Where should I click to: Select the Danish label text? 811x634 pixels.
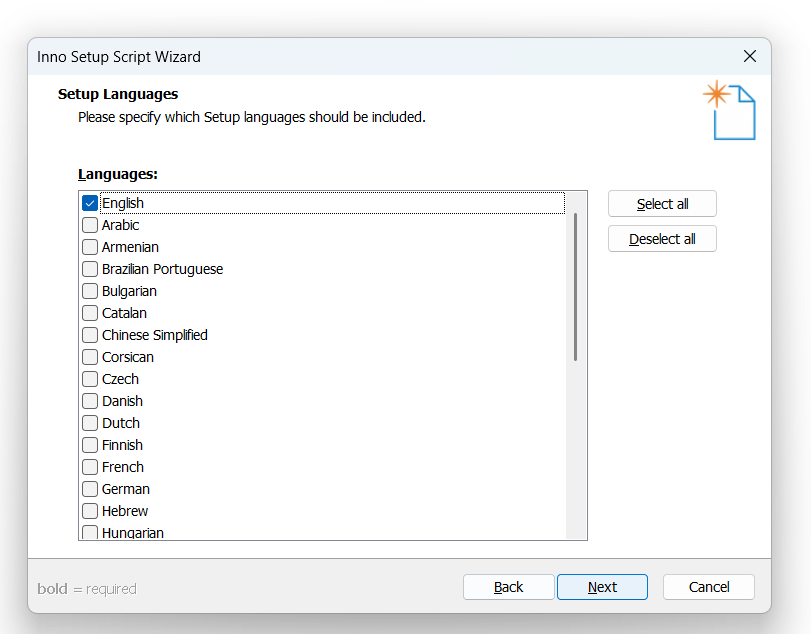122,401
